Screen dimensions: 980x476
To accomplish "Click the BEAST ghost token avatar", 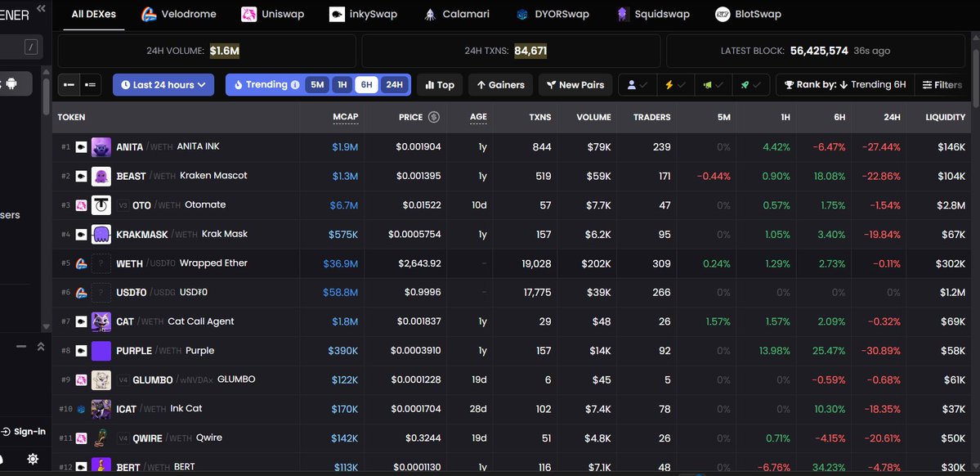I will [x=101, y=177].
